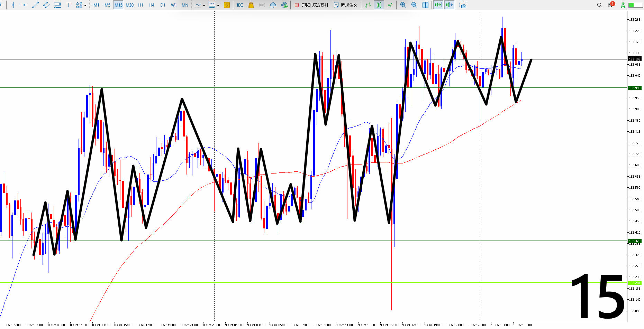Viewport: 644px width, 329px height.
Task: Toggle the chart shift option
Action: (450, 5)
